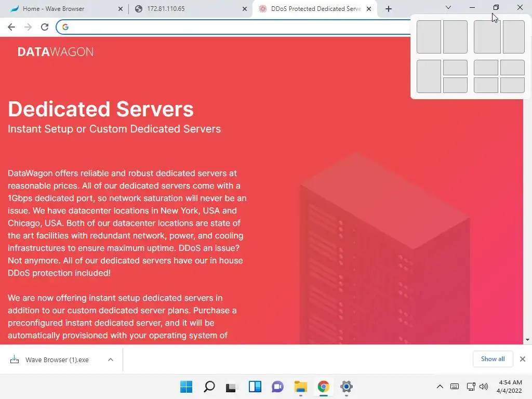The height and width of the screenshot is (399, 532).
Task: Close the 172.81.110.65 tab
Action: click(x=245, y=9)
